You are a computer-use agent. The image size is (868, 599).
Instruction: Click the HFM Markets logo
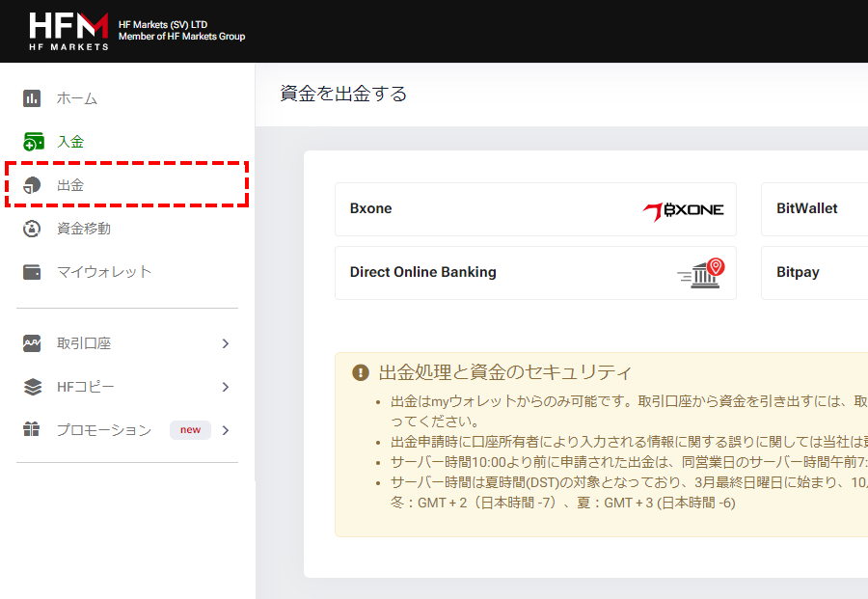pos(68,32)
